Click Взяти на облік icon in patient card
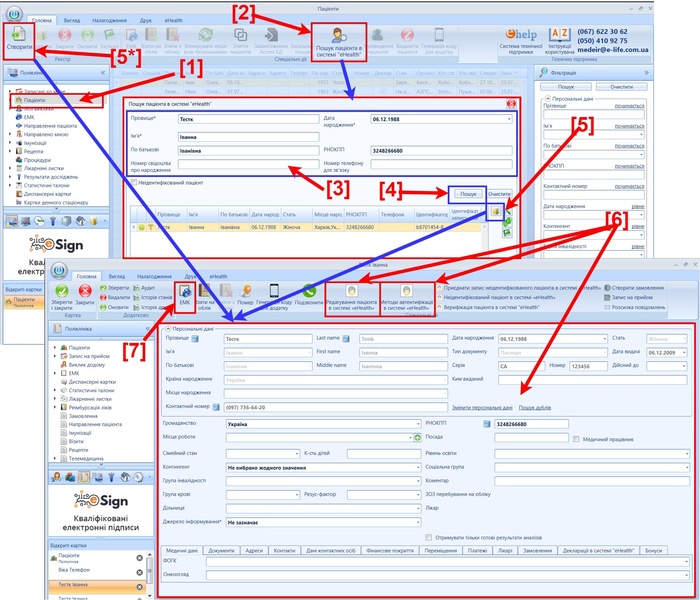This screenshot has height=600, width=700. [204, 297]
